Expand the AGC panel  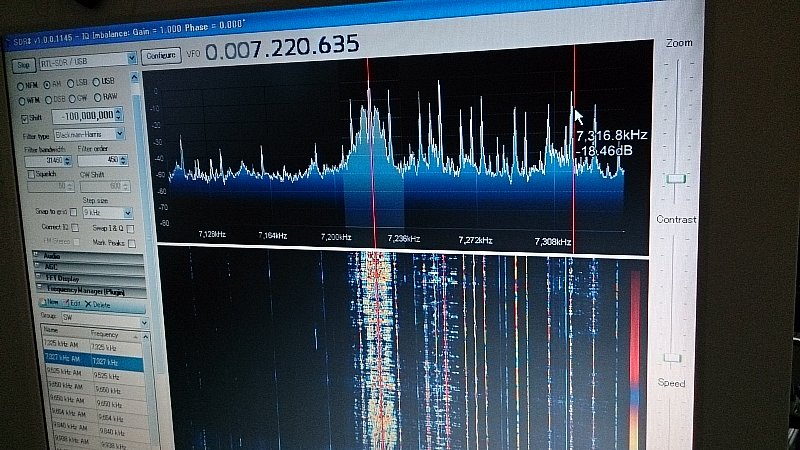(90, 266)
